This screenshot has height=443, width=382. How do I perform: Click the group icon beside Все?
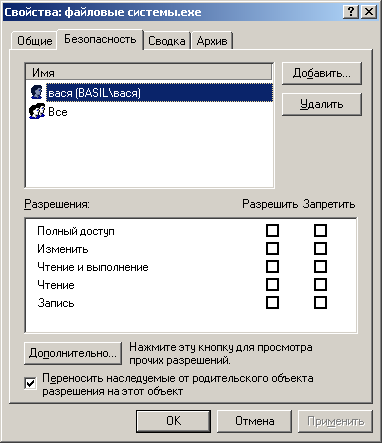(37, 111)
